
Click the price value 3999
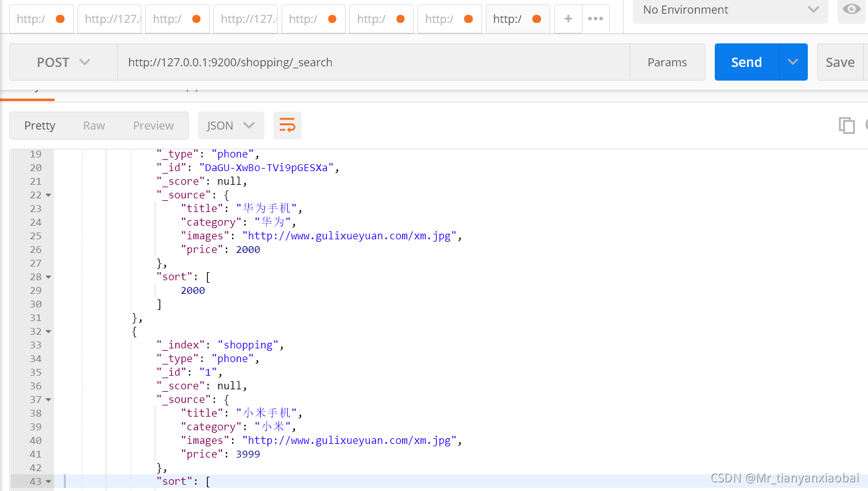tap(248, 454)
